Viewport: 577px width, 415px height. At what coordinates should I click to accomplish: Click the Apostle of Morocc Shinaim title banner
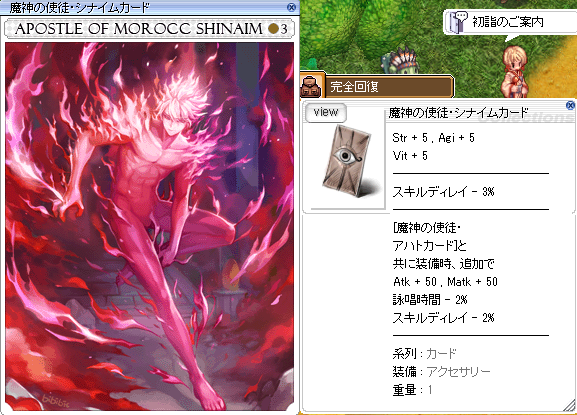[x=149, y=29]
